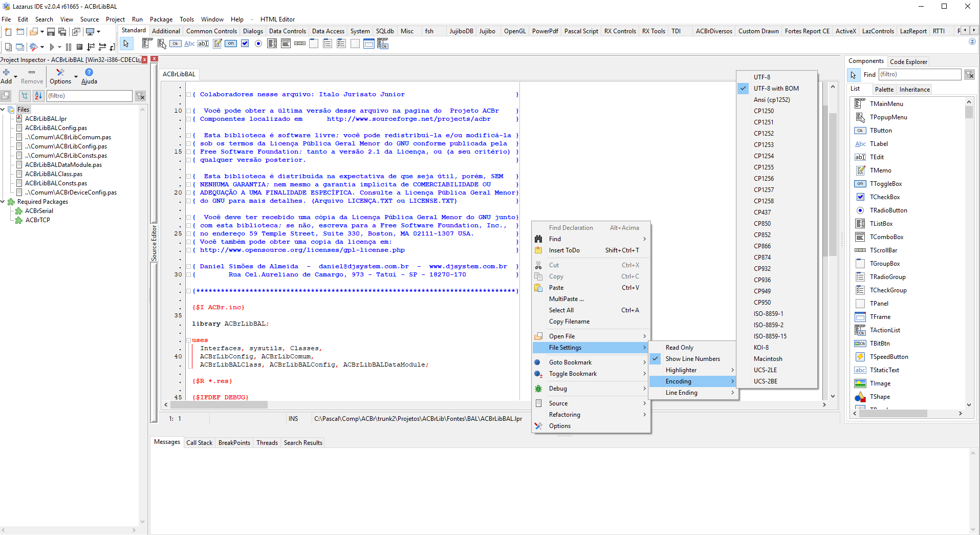Viewport: 980px width, 535px height.
Task: Click the View Units pages icon
Action: pyautogui.click(x=8, y=47)
